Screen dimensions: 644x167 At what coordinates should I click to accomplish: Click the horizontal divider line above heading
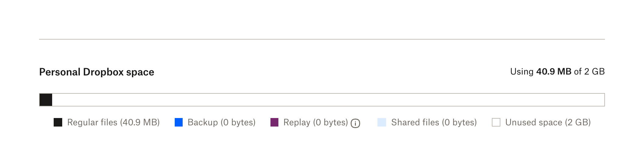pos(322,39)
